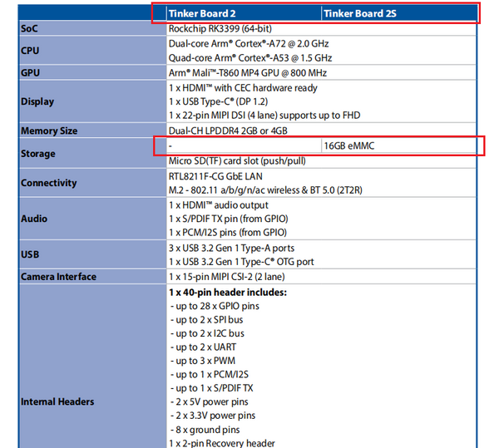The image size is (499, 448).
Task: Click '1 x HDMI with CEC hardware ready' line
Action: tap(243, 88)
